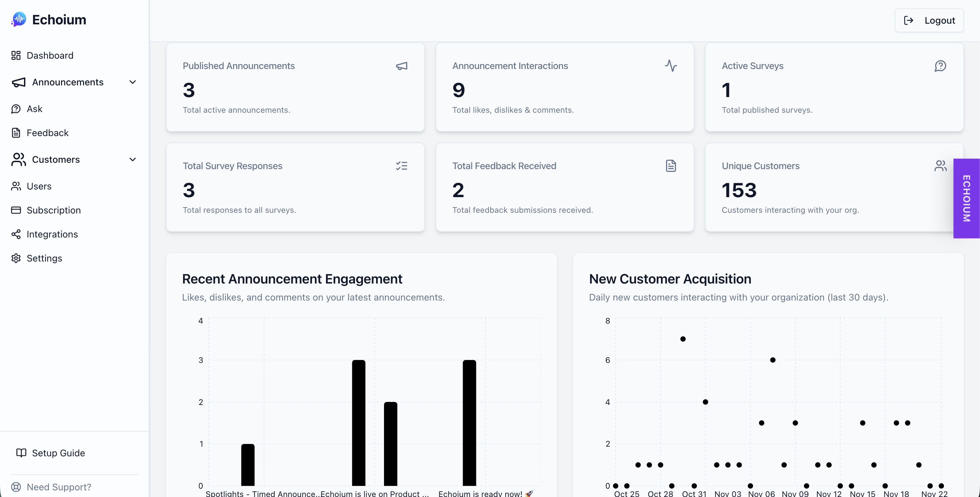Viewport: 980px width, 497px height.
Task: Click the document icon on Total Feedback Received
Action: click(671, 166)
